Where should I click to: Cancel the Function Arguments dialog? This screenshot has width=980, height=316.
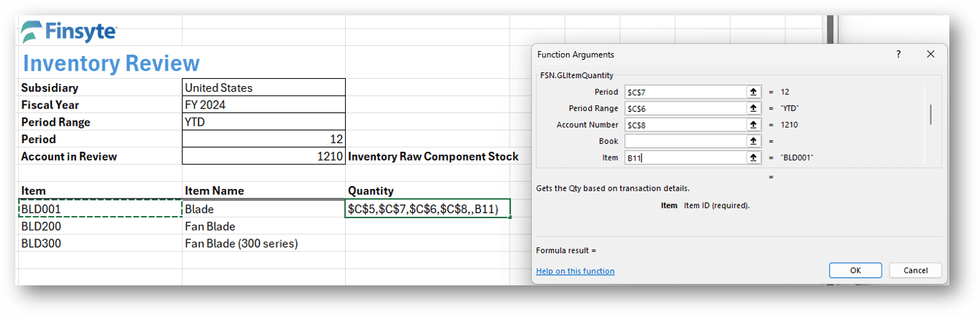tap(915, 270)
